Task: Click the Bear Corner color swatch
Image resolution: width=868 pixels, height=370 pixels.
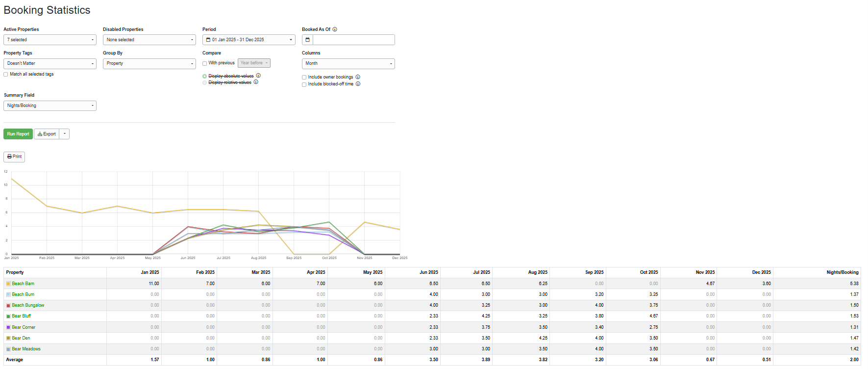Action: click(8, 327)
